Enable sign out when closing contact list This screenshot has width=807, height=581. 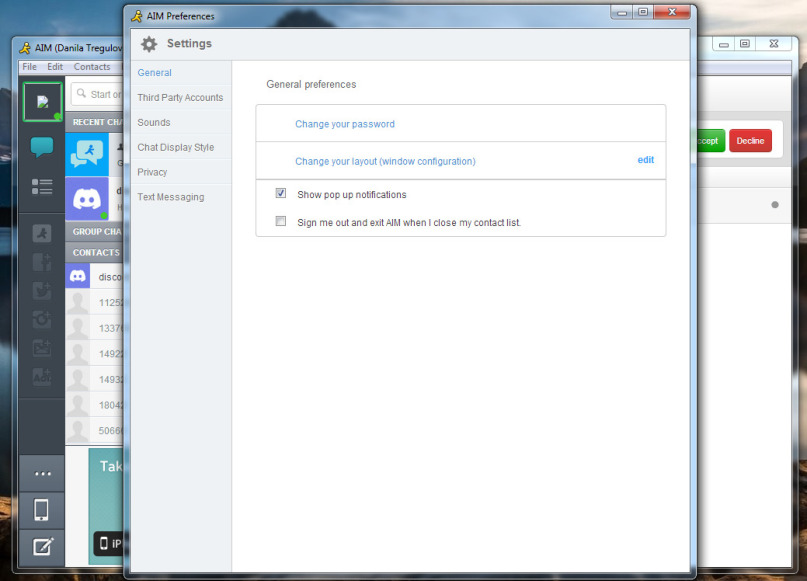click(280, 221)
